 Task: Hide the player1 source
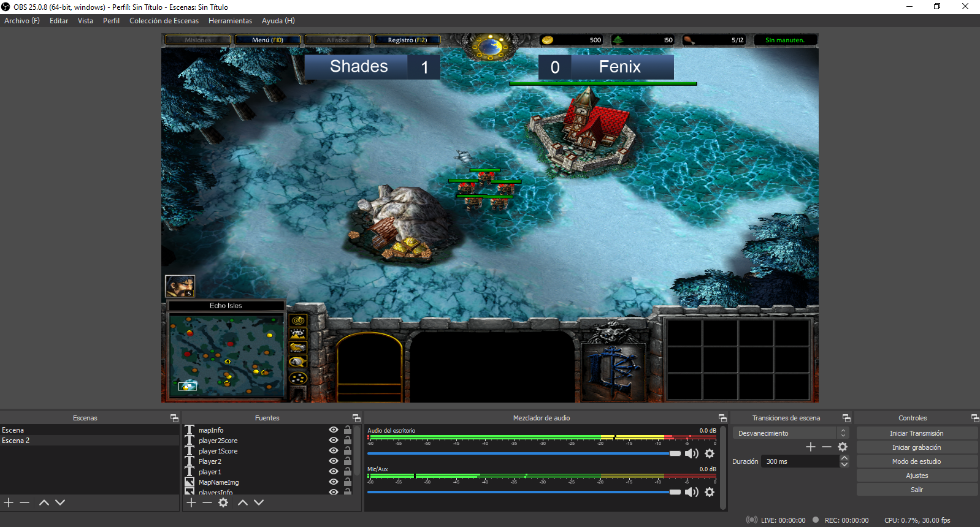pyautogui.click(x=334, y=472)
